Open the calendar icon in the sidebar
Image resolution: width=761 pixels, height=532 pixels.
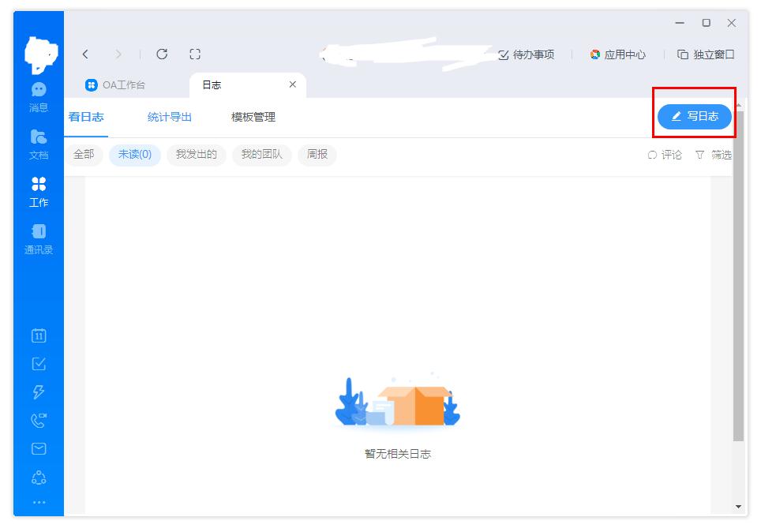coord(38,335)
